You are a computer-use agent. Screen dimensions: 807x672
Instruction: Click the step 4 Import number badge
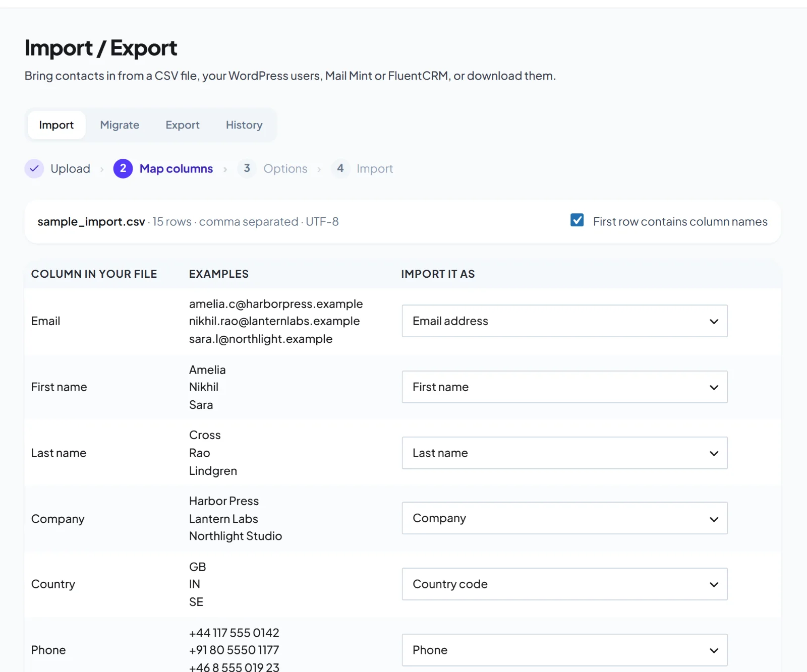340,168
